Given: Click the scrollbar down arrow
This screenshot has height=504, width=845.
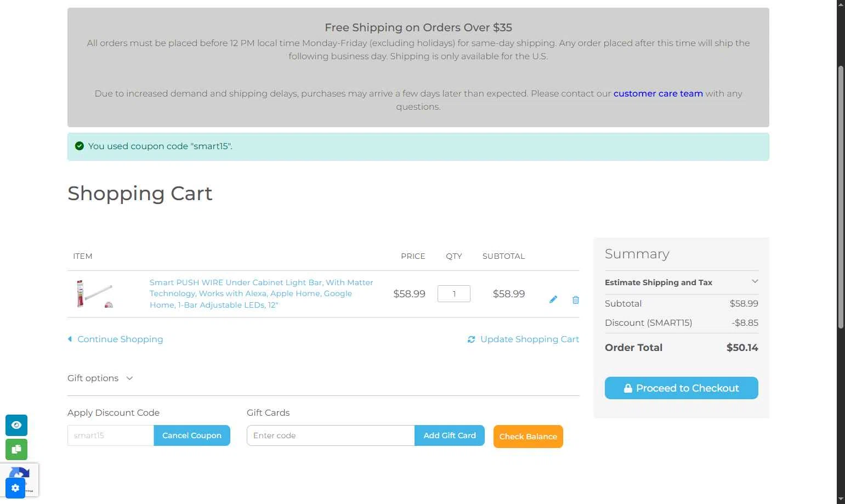Looking at the screenshot, I should 841,499.
